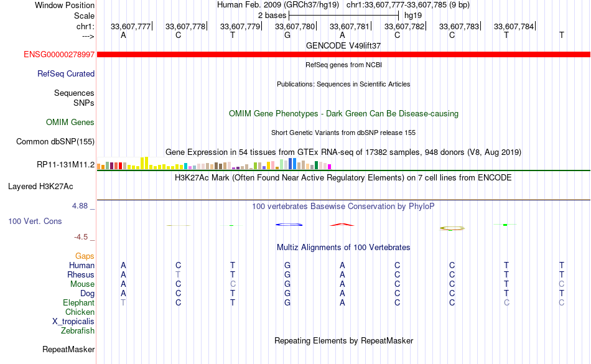Viewport: 591px width, 364px height.
Task: Click the Rhesus species label
Action: 81,274
